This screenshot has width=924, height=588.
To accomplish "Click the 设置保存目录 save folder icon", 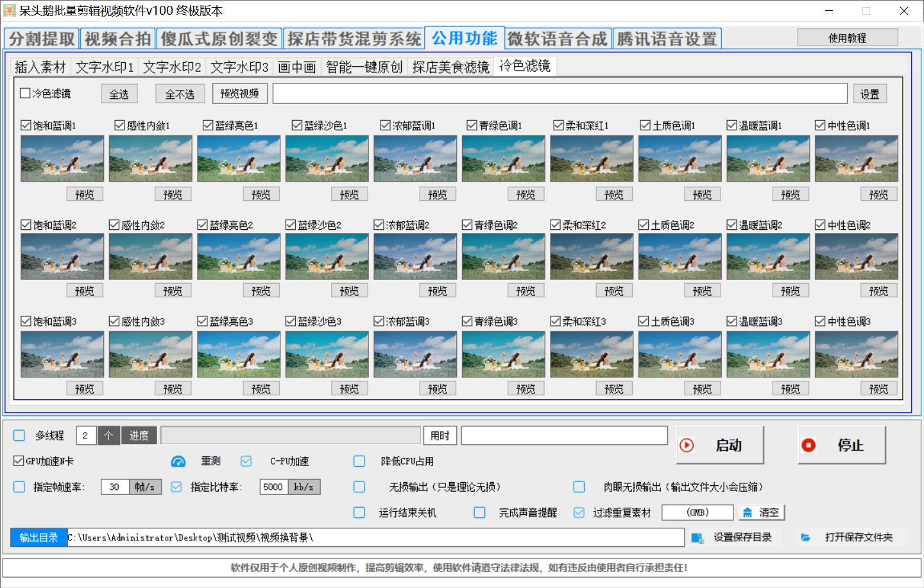I will pos(697,537).
